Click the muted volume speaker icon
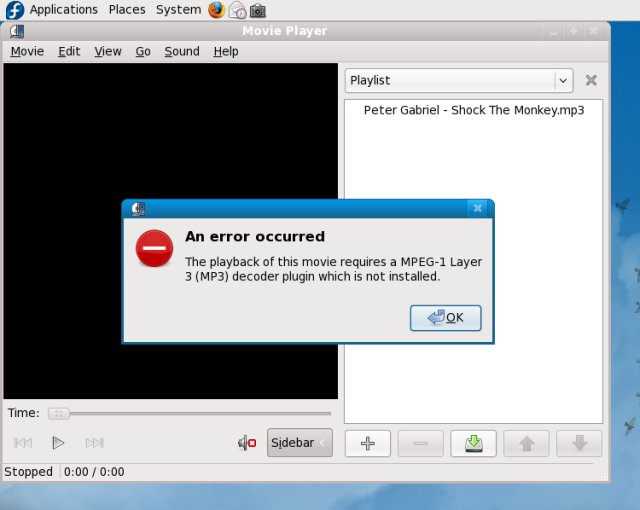The height and width of the screenshot is (510, 640). 247,443
